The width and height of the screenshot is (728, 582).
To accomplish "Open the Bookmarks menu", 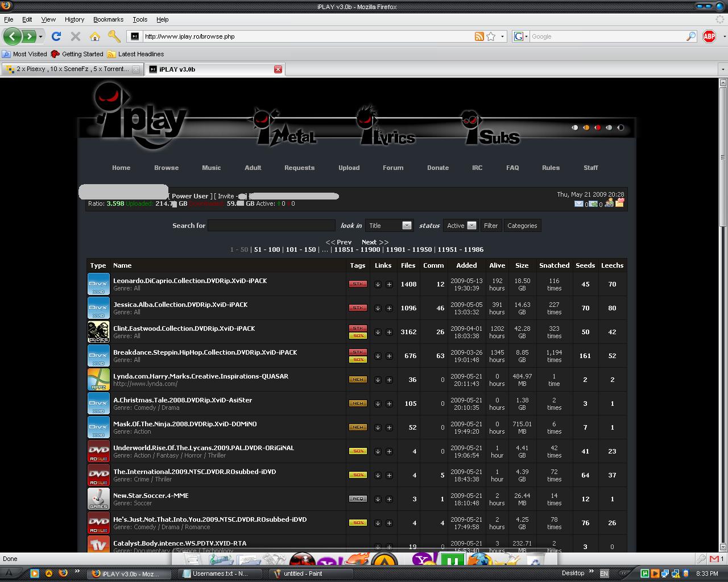I will tap(108, 19).
